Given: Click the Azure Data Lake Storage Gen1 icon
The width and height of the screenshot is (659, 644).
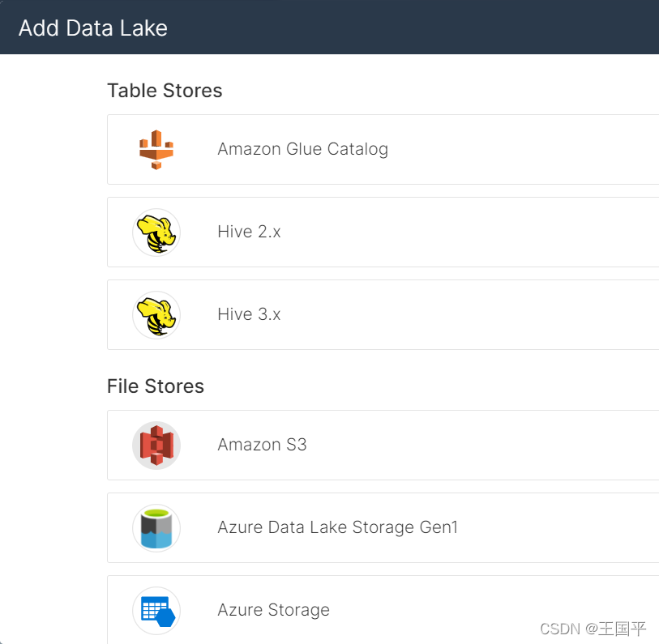Looking at the screenshot, I should [156, 527].
